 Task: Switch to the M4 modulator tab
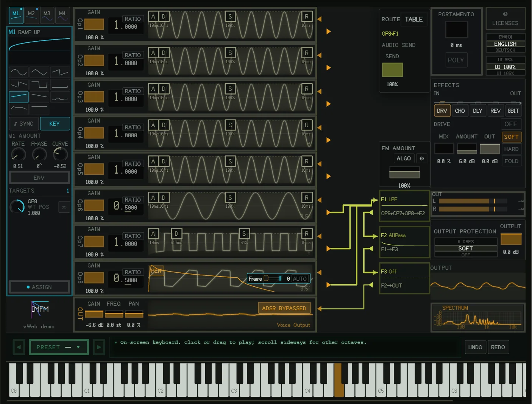point(62,15)
